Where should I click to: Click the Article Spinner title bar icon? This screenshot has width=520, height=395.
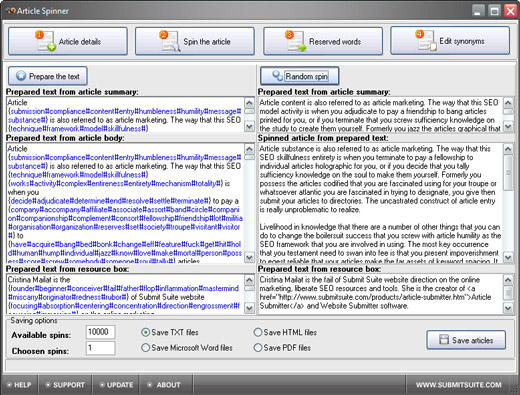click(x=11, y=11)
